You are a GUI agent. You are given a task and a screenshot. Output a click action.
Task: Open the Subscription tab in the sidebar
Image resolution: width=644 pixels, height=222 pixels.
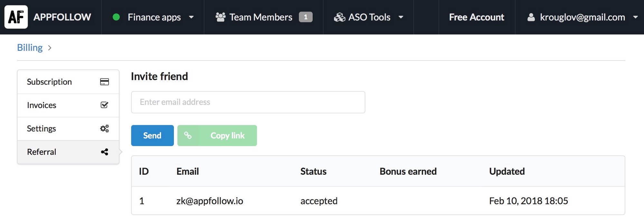[49, 82]
